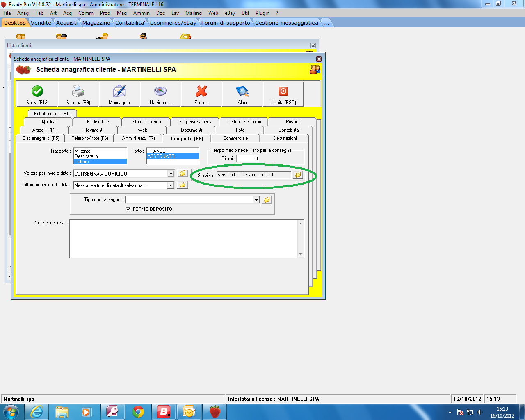Click Note consegna scrollbar down arrow
525x420 pixels.
coord(301,254)
